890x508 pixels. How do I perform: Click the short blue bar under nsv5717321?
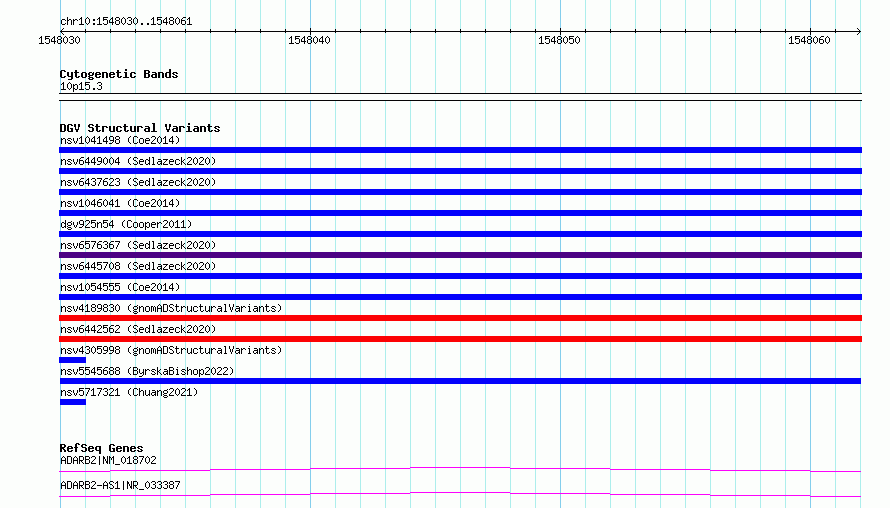[x=73, y=402]
